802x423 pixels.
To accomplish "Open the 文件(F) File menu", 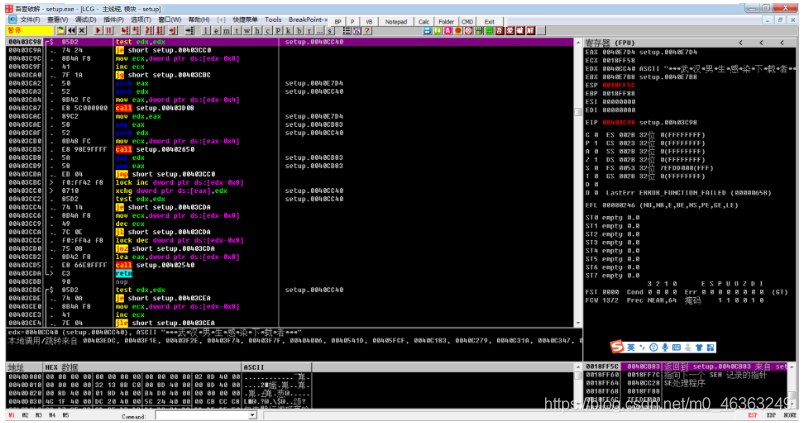I will coord(30,20).
